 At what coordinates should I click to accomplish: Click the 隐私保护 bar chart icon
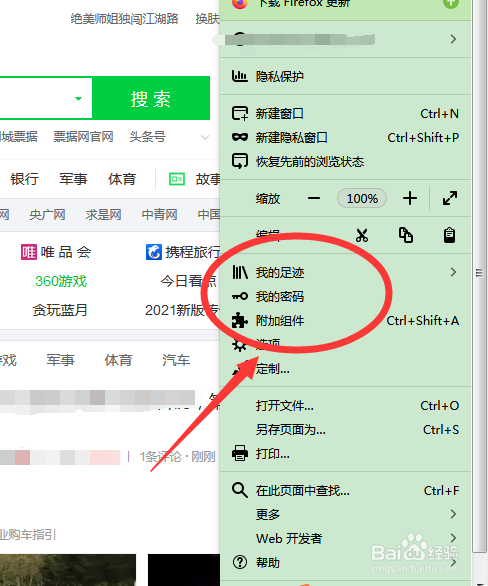coord(240,76)
